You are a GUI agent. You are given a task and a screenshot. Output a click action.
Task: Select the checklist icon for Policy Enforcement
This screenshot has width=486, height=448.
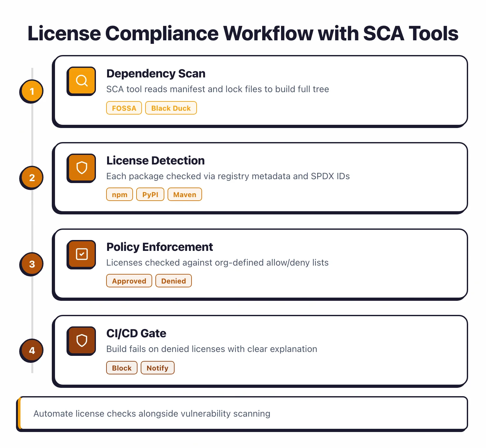[81, 254]
